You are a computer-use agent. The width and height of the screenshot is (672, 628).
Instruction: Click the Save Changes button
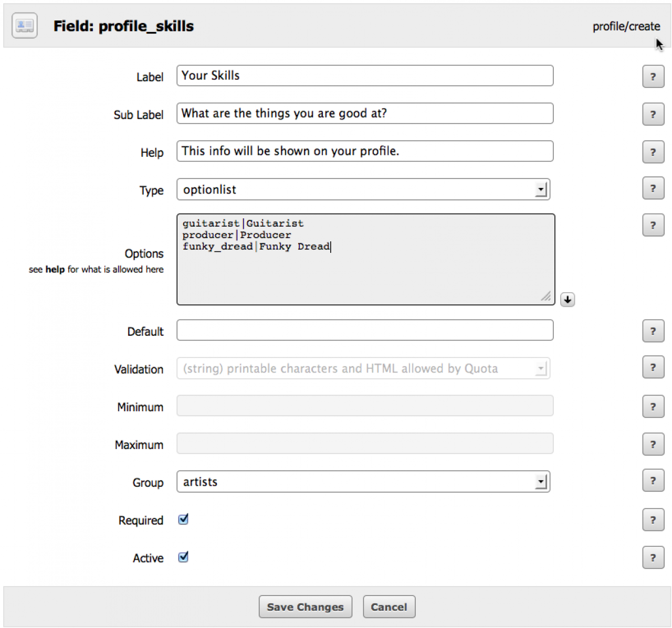tap(305, 607)
